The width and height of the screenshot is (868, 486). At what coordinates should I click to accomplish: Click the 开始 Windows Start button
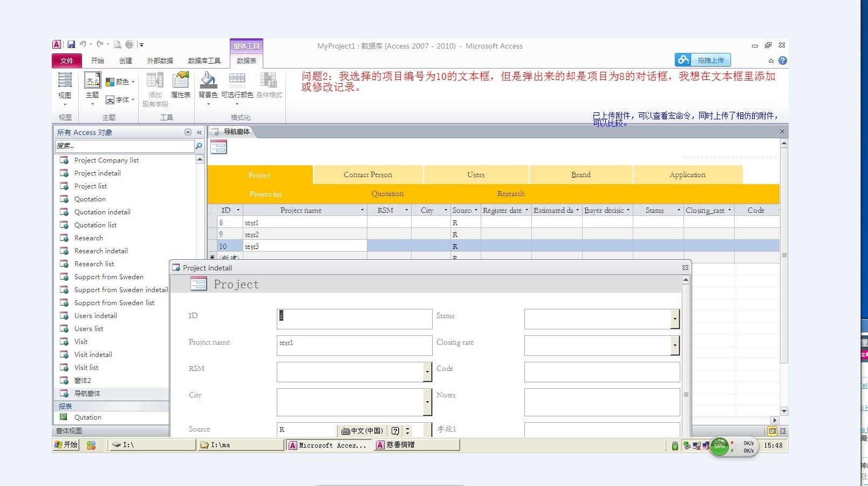point(66,445)
